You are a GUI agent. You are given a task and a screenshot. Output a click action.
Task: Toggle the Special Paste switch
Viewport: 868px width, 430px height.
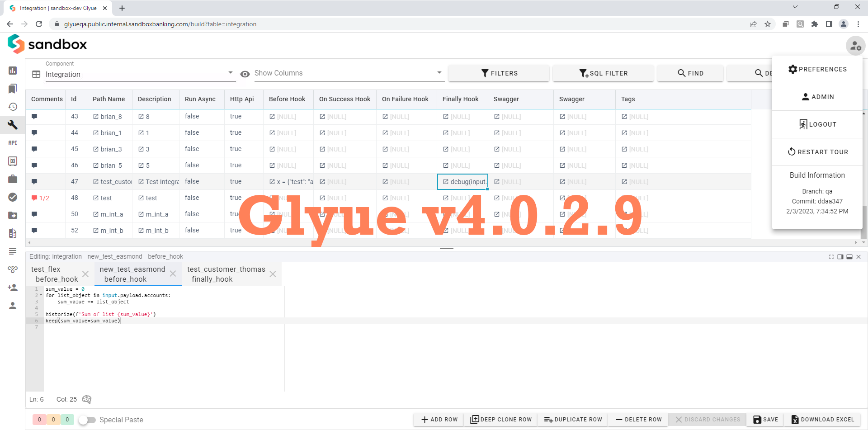coord(87,420)
